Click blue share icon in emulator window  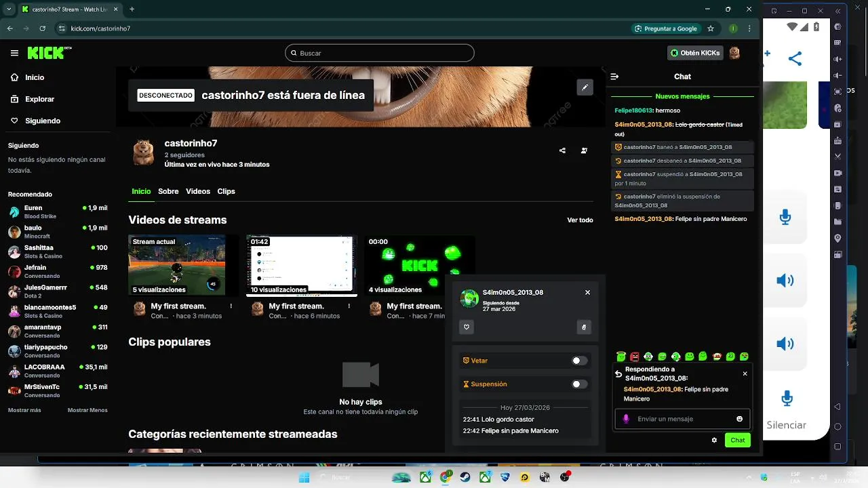795,58
